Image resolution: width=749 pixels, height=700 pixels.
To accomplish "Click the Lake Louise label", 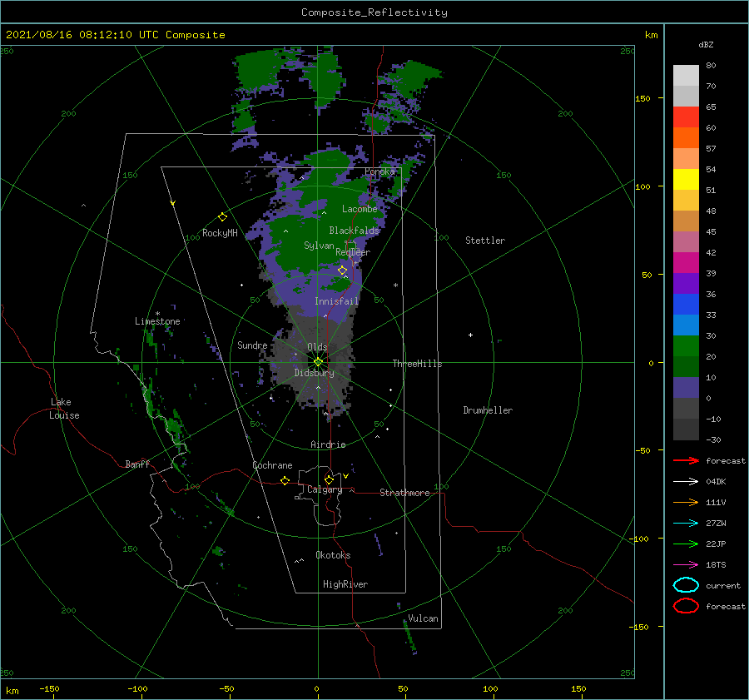I will pyautogui.click(x=64, y=409).
